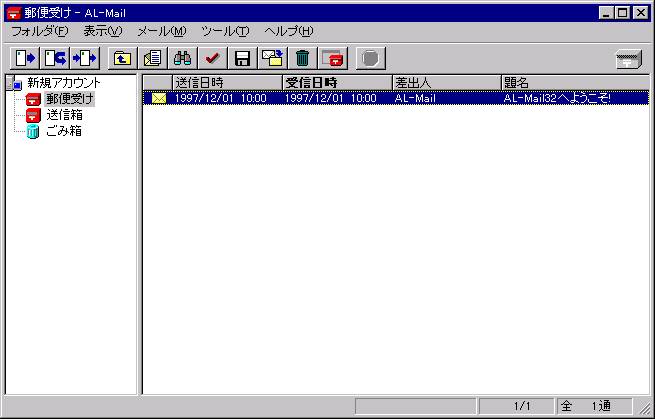
Task: Select the ごみ箱 trash folder
Action: (x=64, y=131)
